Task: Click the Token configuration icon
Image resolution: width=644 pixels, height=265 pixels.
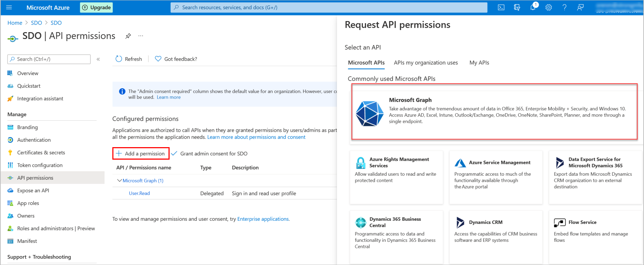Action: click(10, 165)
